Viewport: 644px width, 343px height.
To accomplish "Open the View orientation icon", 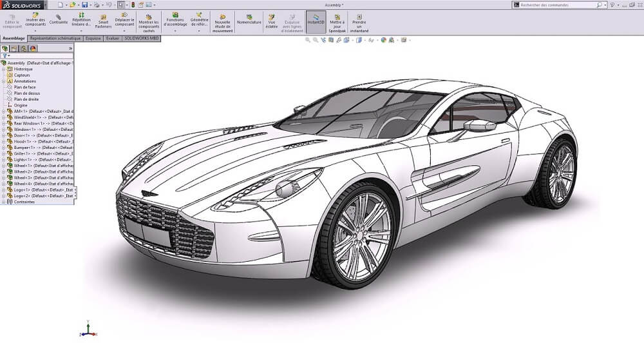I will coord(346,40).
